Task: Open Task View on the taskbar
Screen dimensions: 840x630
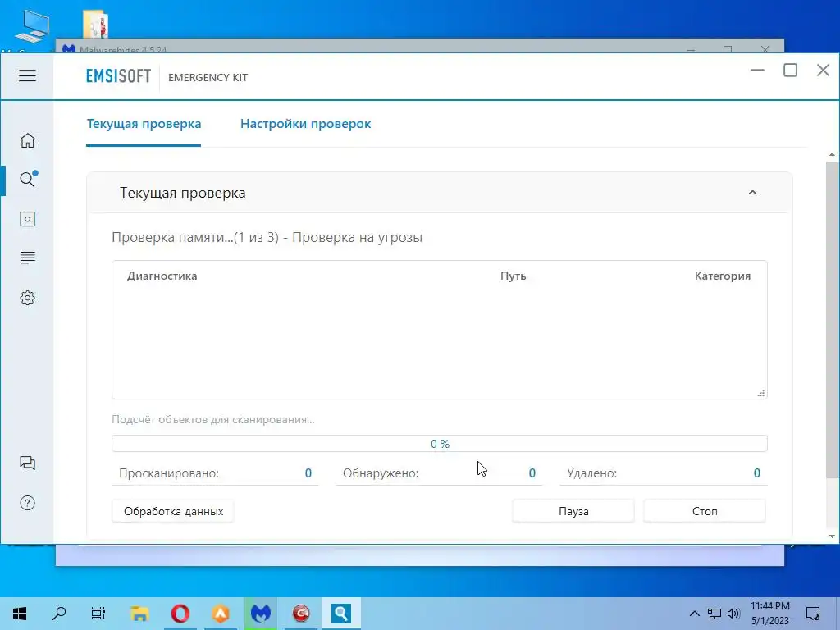Action: pos(98,614)
